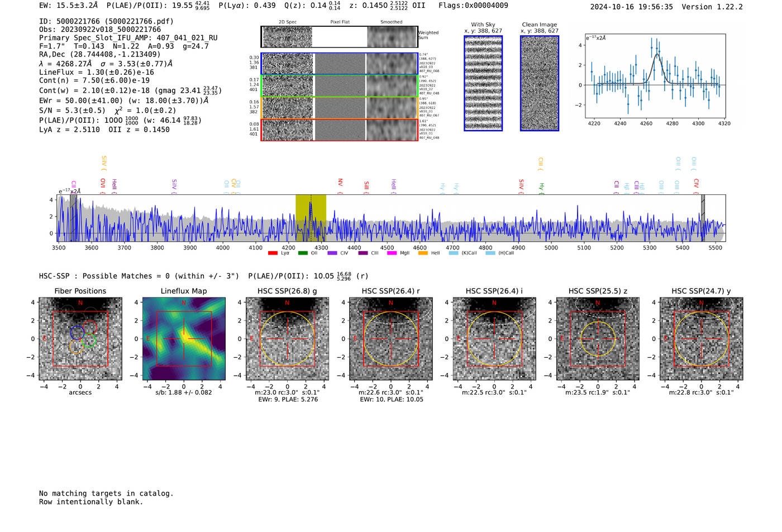
Task: Click the green Hγ line label
Action: (x=541, y=188)
